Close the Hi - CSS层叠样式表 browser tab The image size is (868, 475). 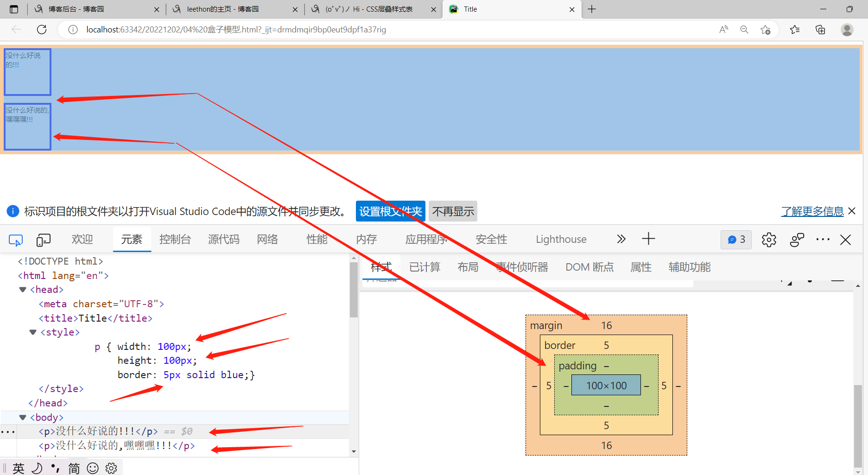(x=433, y=9)
